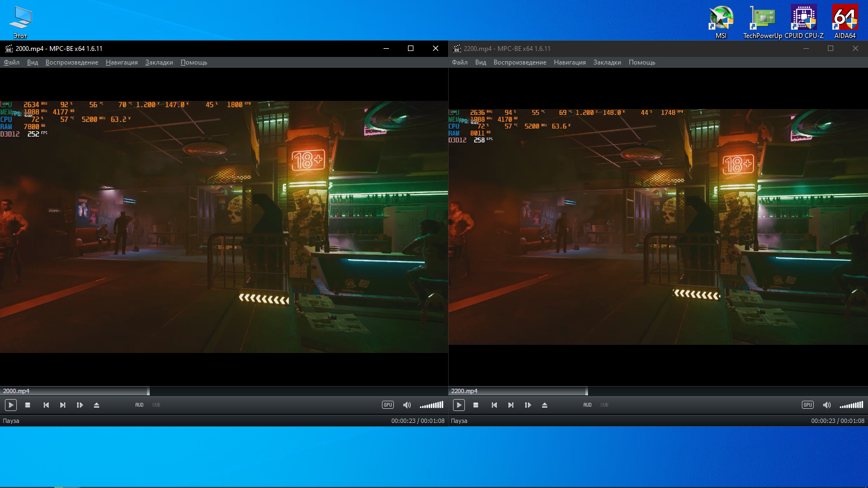Mute the volume in the 2000.mp4 player
868x488 pixels.
click(407, 405)
